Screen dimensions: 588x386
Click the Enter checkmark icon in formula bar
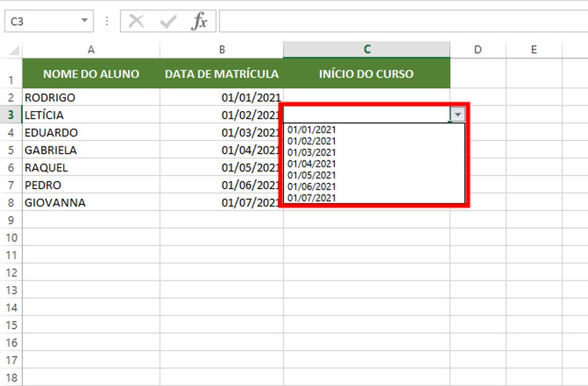(x=168, y=21)
